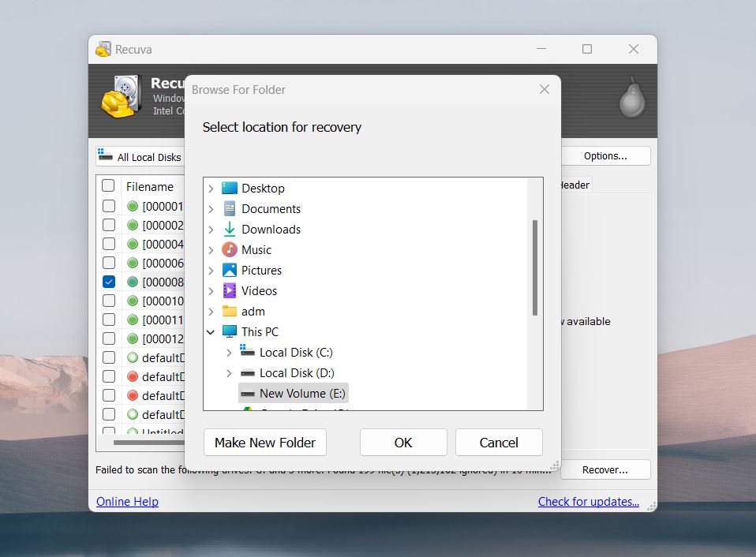Click the Music note icon
Viewport: 756px width, 557px height.
(230, 249)
